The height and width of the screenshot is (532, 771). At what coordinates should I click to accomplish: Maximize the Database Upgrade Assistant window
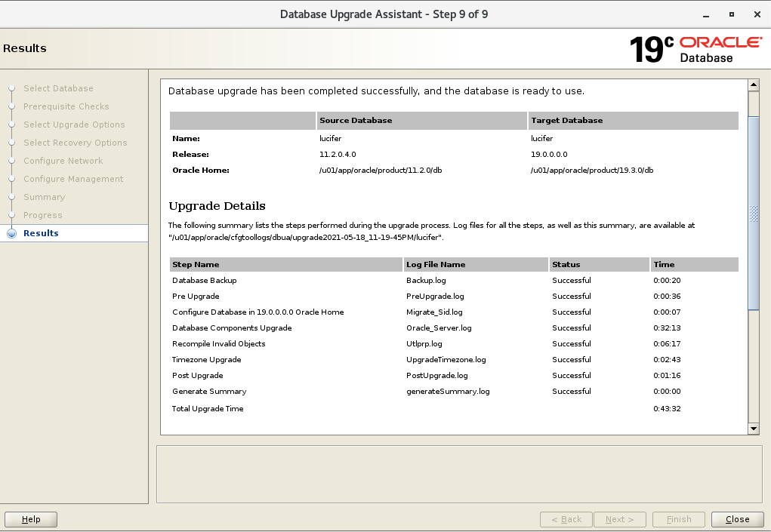(x=732, y=15)
